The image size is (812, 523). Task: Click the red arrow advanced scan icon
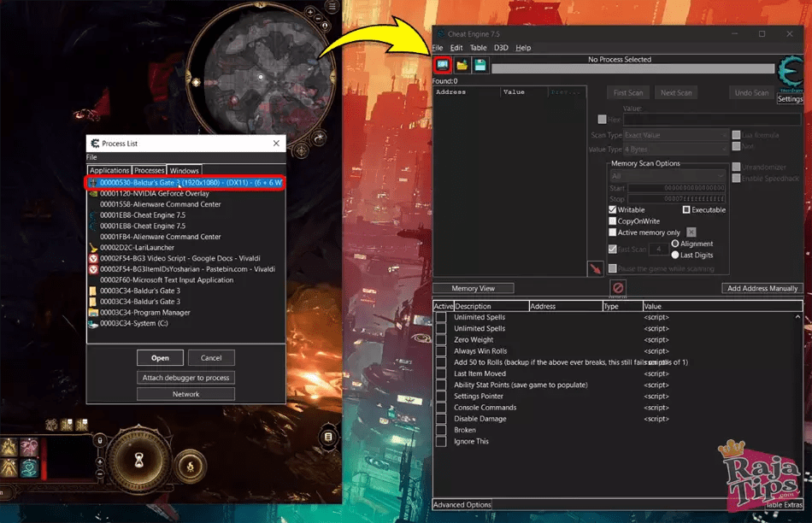[x=596, y=269]
